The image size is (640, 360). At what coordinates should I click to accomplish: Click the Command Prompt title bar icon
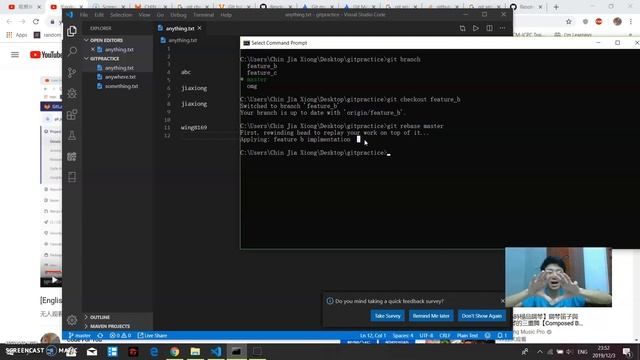[x=246, y=43]
